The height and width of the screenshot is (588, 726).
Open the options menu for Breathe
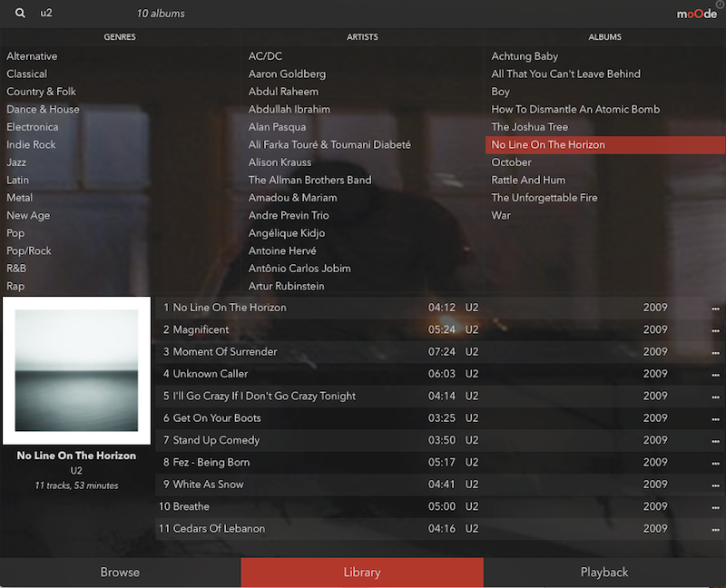coord(715,507)
